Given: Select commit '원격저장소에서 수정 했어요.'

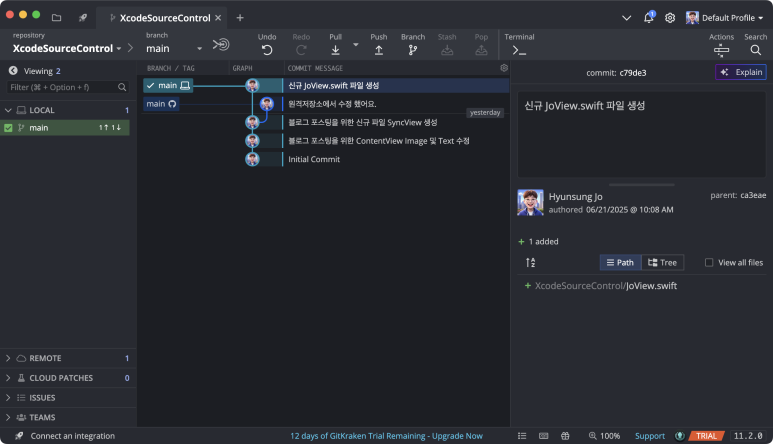Looking at the screenshot, I should (396, 104).
